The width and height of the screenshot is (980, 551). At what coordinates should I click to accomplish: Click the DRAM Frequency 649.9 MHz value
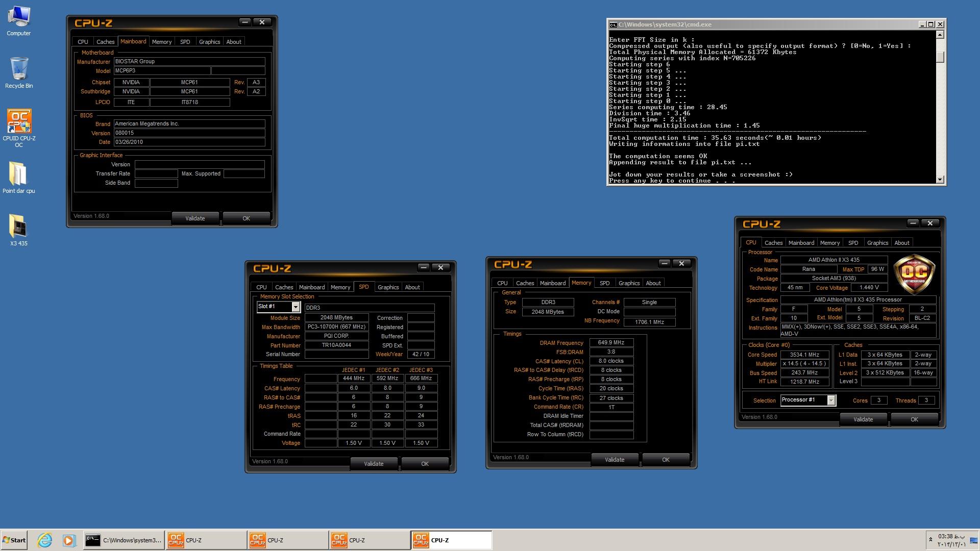pos(611,343)
